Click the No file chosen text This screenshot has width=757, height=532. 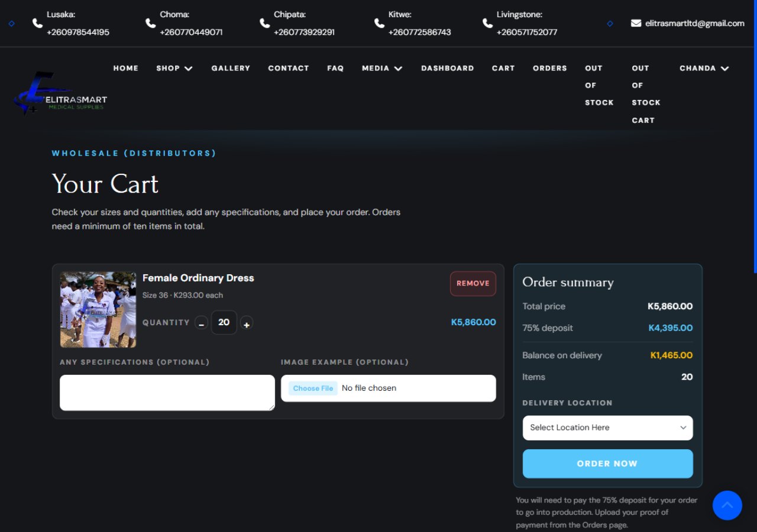[x=369, y=388]
